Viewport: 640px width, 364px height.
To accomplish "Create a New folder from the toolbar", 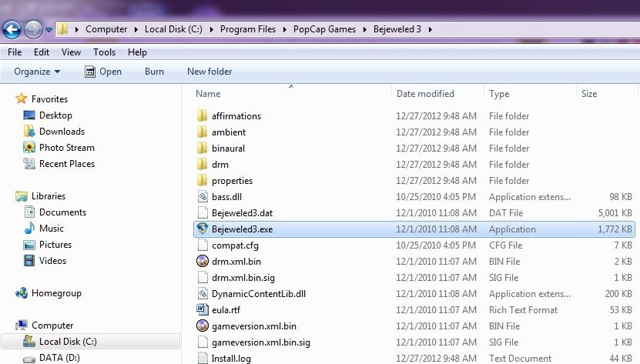I will 209,72.
